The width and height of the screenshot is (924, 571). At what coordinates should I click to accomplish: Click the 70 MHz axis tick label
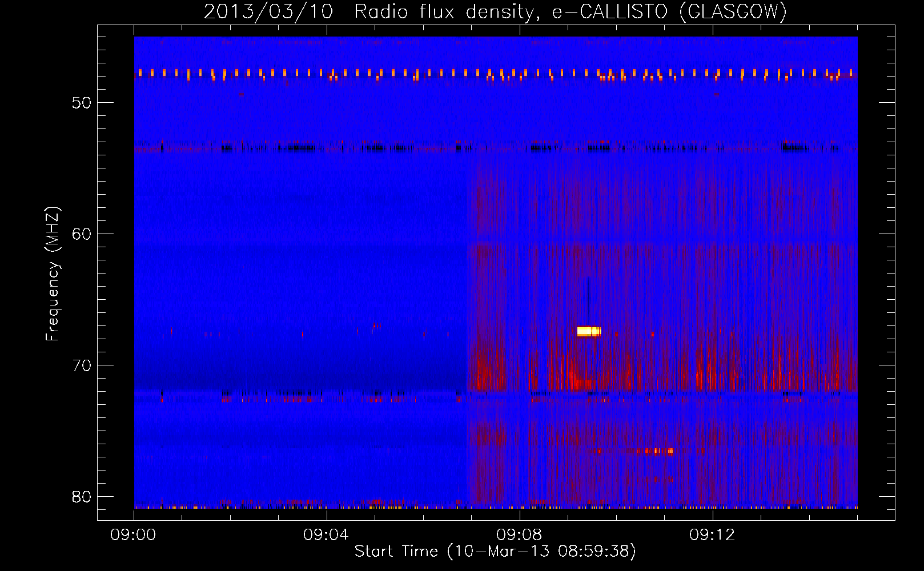(82, 365)
